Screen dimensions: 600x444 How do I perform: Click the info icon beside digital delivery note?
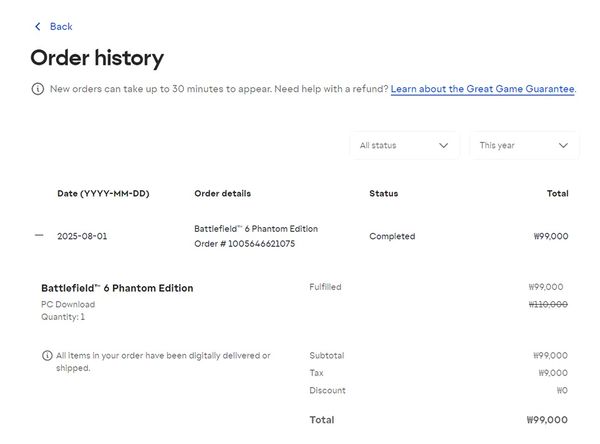coord(47,356)
